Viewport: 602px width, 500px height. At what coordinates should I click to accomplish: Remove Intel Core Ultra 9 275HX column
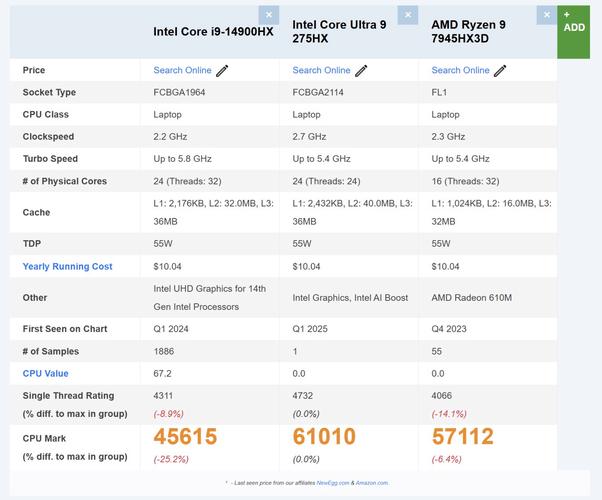[407, 15]
